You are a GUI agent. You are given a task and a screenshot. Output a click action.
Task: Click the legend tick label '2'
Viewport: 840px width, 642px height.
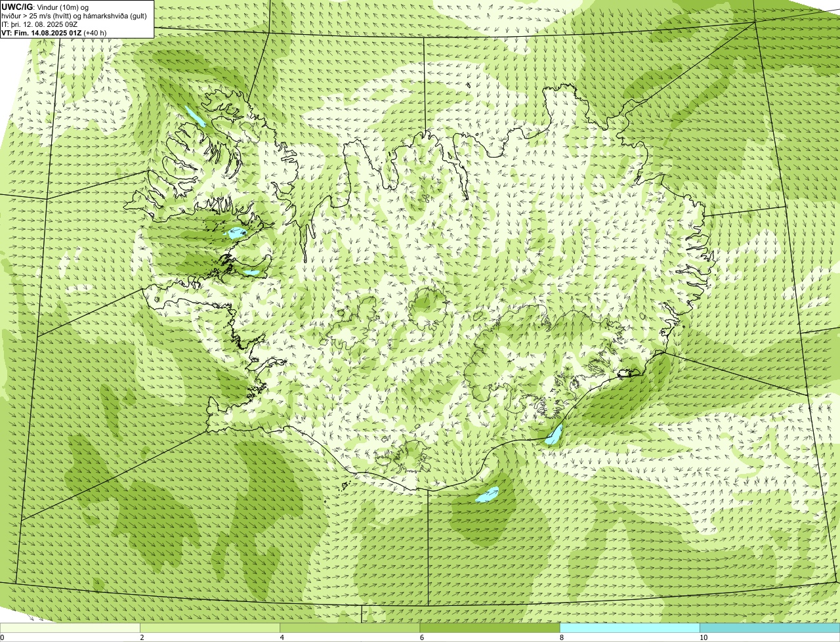click(142, 637)
